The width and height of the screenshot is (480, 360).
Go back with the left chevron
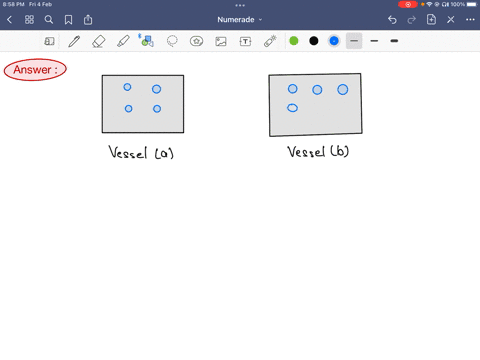point(9,20)
